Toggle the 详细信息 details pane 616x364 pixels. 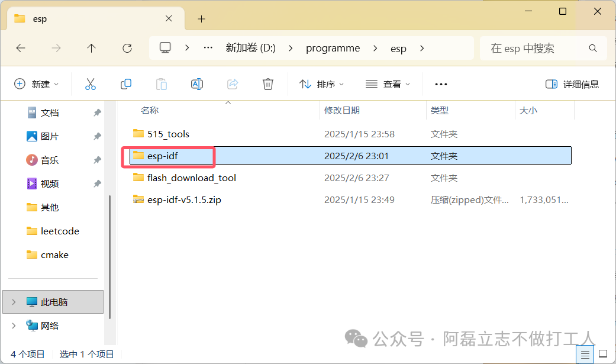[x=572, y=84]
